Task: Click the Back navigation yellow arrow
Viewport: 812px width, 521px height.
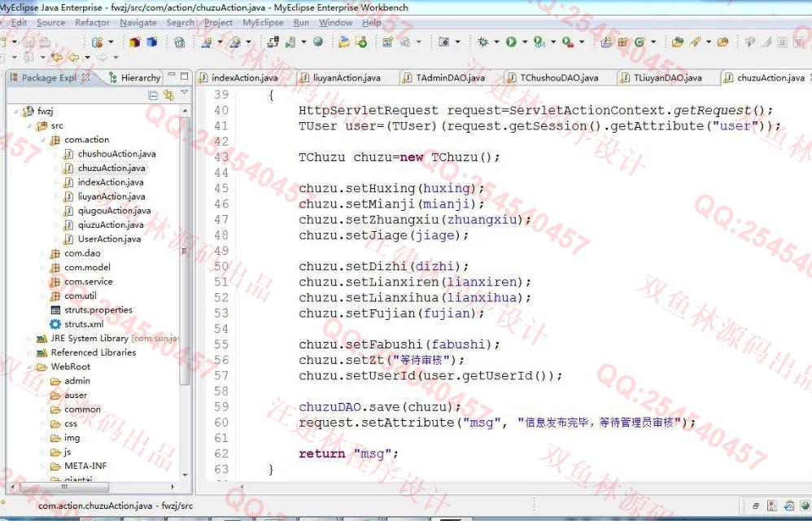Action: point(74,58)
